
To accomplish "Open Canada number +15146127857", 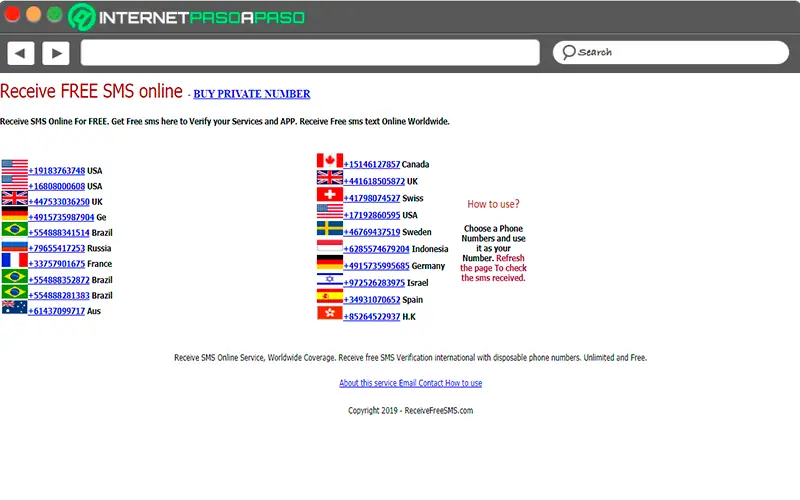I will point(372,164).
